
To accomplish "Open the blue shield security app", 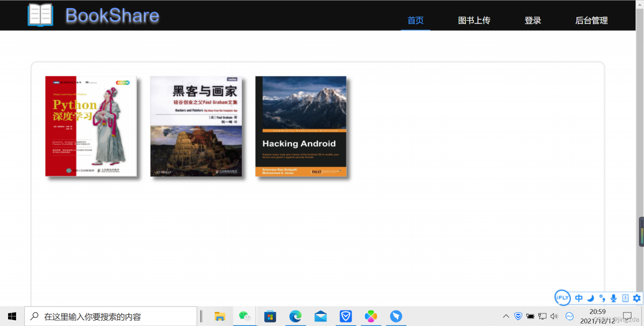I will point(346,316).
